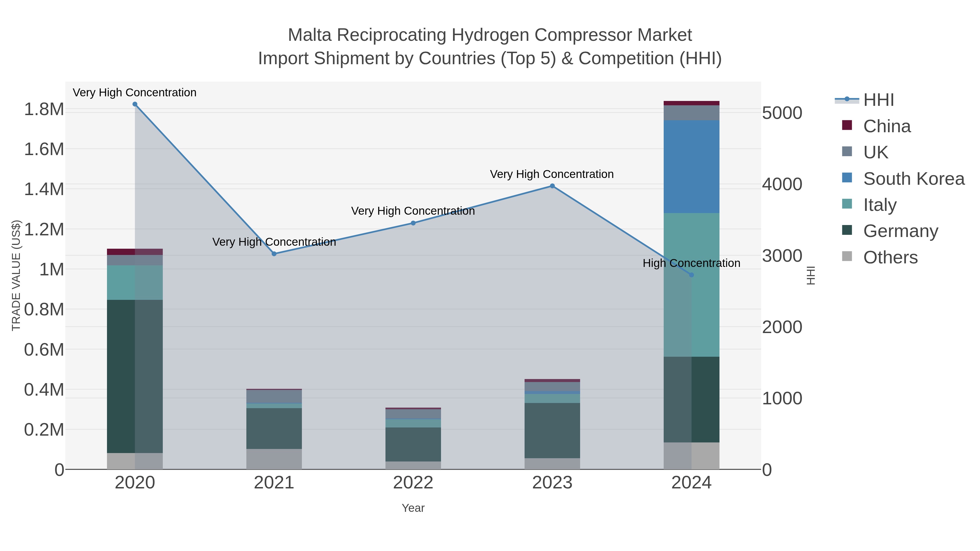Screen dimensions: 980x551
Task: Click the 2023 x-axis label
Action: [x=552, y=483]
